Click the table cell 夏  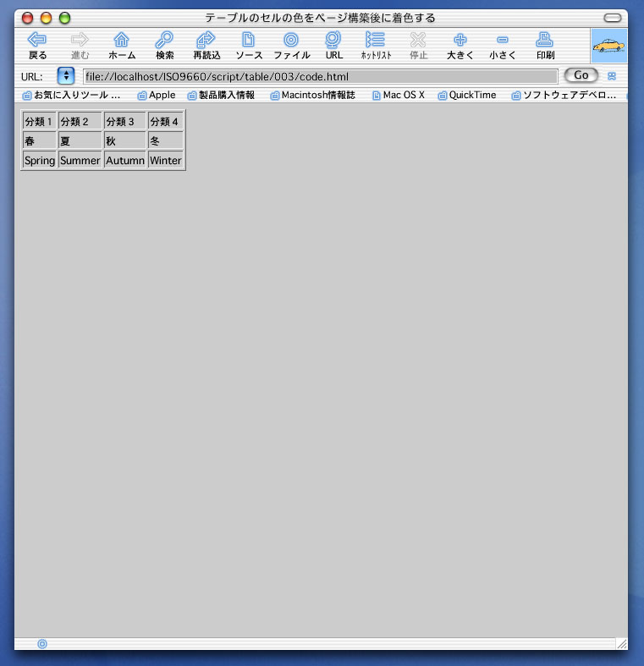80,140
